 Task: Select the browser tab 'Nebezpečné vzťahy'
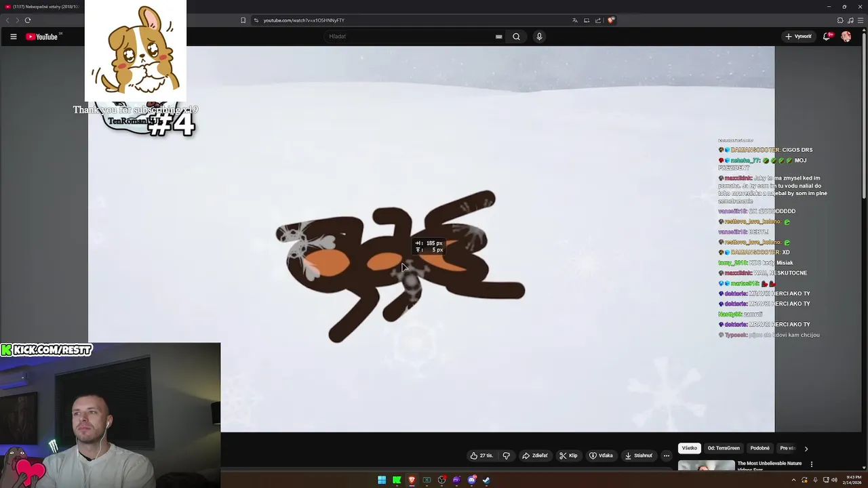(x=42, y=6)
